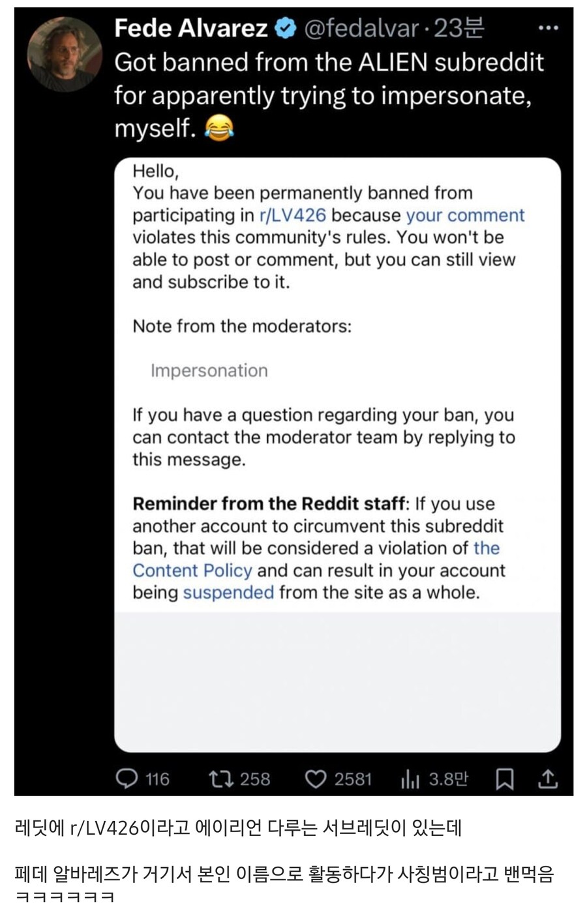Screen dimensions: 587x924
Task: Open the three-dot more options menu
Action: [x=548, y=28]
